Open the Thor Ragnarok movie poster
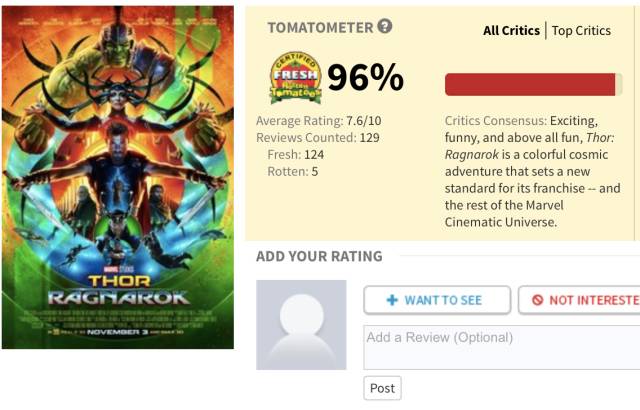The image size is (640, 410). (118, 177)
